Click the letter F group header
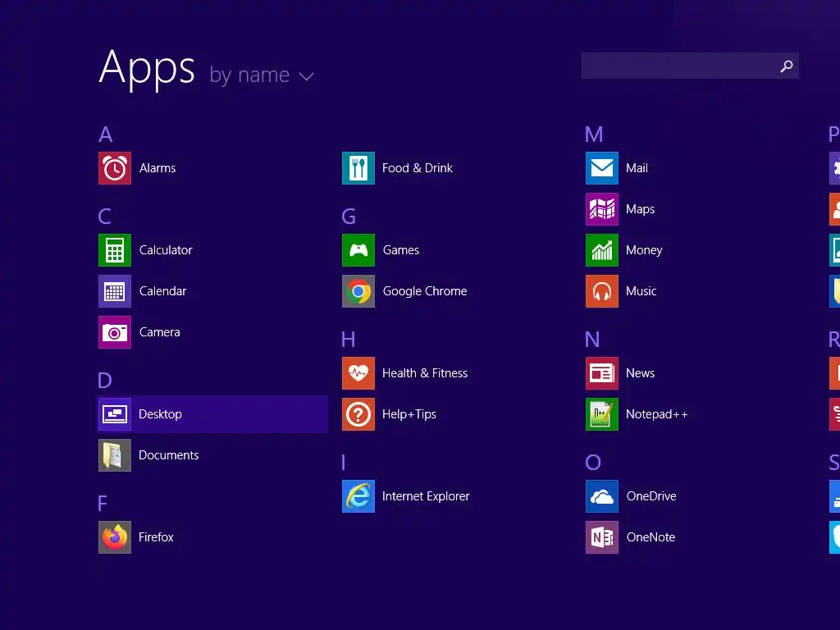 [103, 504]
